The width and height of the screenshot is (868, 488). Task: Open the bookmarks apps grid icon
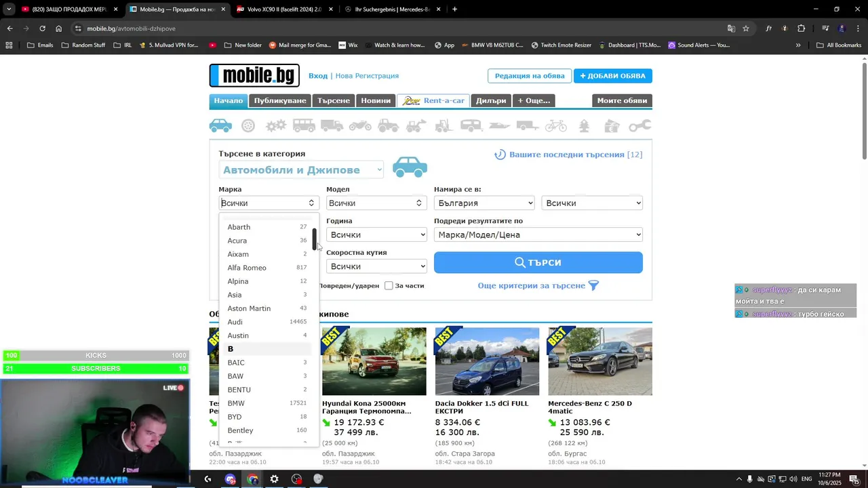[x=9, y=45]
